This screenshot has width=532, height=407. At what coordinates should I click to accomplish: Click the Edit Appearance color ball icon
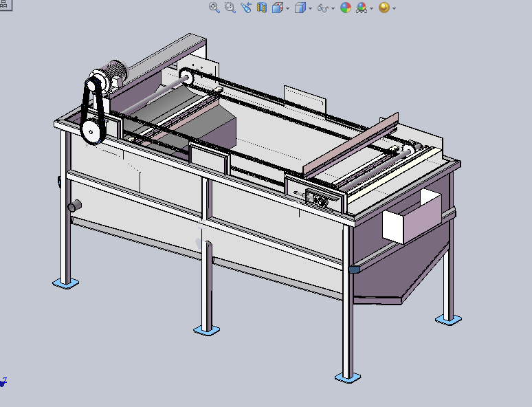(x=346, y=8)
